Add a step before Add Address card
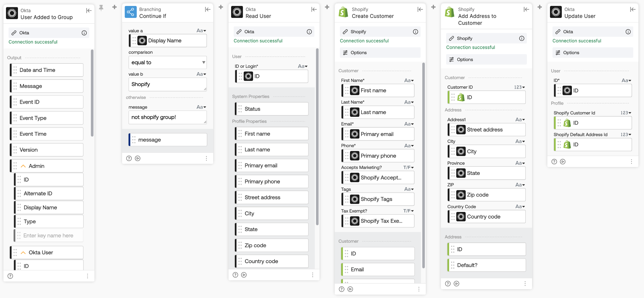Screen dimensions: 644x298 [x=433, y=7]
